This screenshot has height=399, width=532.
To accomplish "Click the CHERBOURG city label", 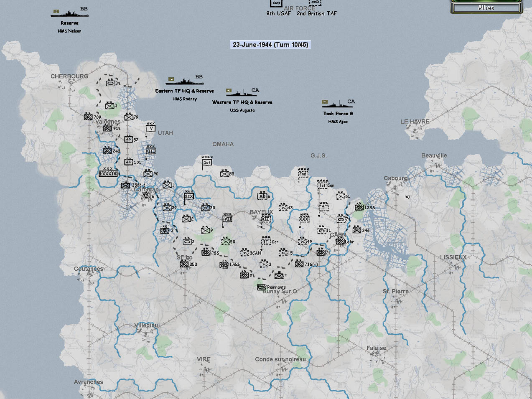I will click(x=69, y=76).
